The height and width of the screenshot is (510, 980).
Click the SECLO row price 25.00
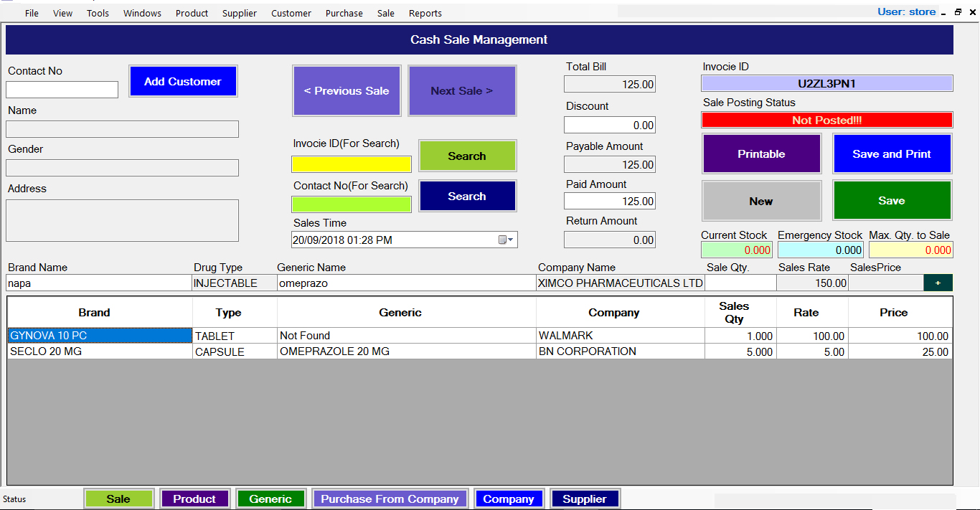point(900,351)
